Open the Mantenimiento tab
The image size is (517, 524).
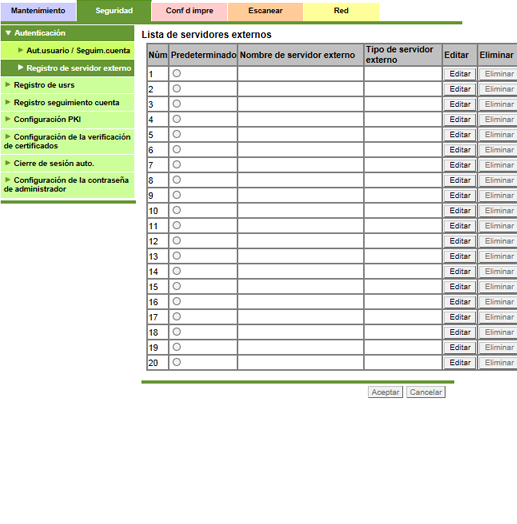38,11
